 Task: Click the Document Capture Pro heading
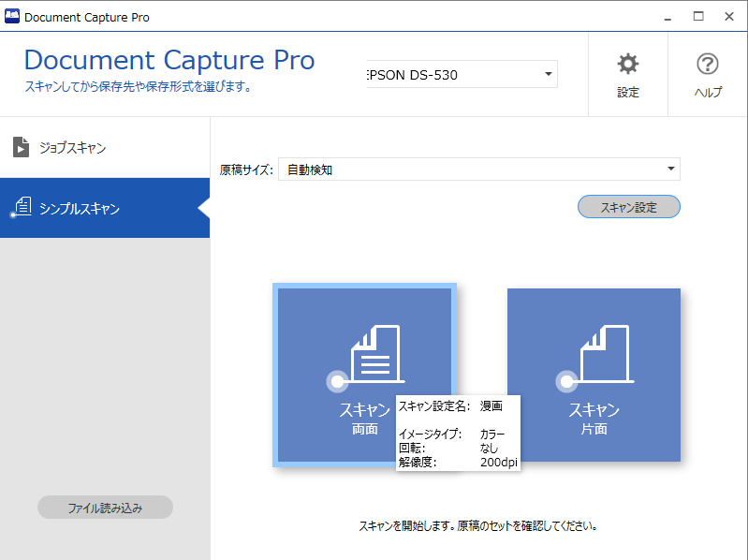(x=169, y=60)
